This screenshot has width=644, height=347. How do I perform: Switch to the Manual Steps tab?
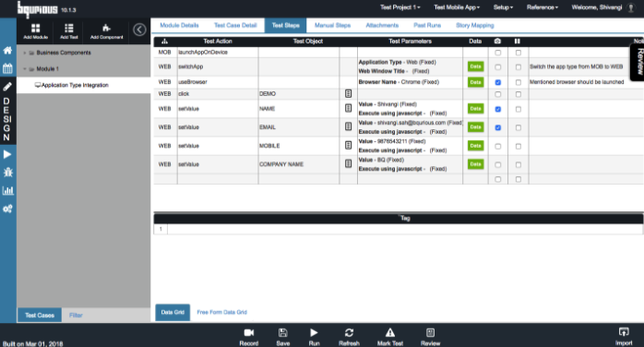pyautogui.click(x=332, y=26)
